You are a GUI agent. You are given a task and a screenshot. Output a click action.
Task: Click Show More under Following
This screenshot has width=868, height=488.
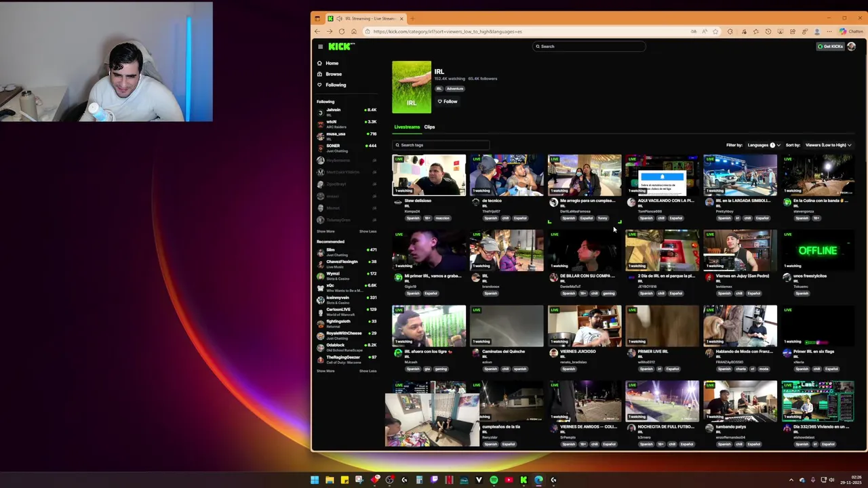pos(325,231)
